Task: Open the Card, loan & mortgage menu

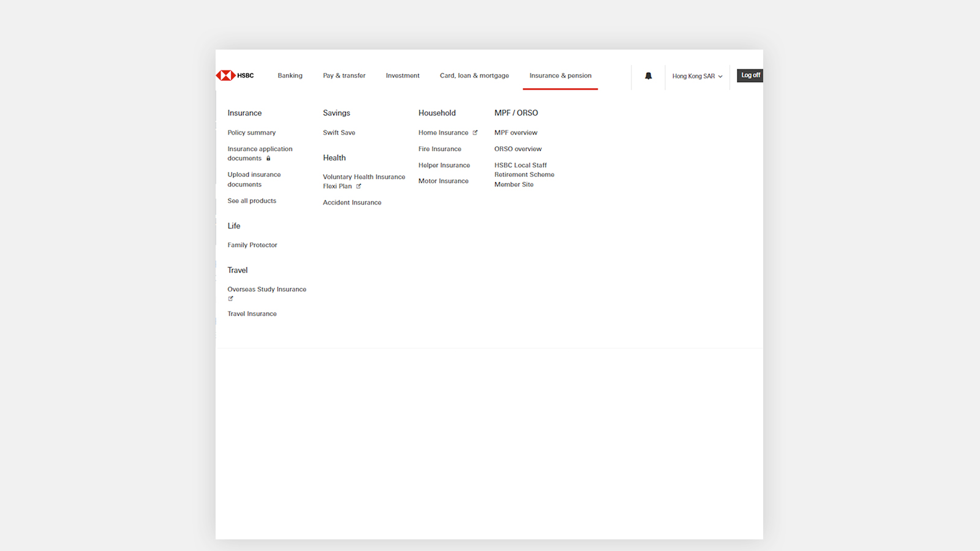Action: click(x=474, y=76)
